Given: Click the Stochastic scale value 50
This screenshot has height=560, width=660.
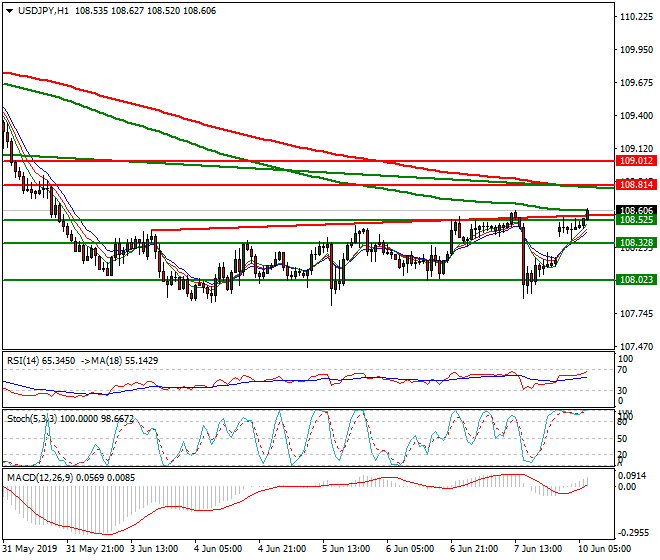Looking at the screenshot, I should 622,439.
